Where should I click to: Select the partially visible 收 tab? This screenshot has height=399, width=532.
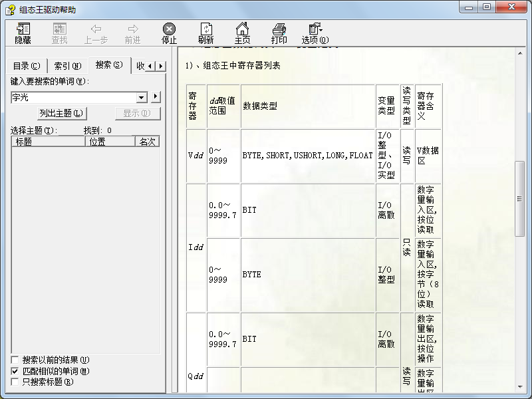point(139,66)
